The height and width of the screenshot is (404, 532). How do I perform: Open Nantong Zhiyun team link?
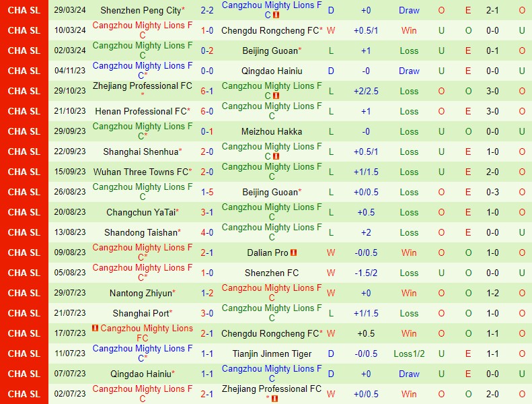click(x=141, y=293)
